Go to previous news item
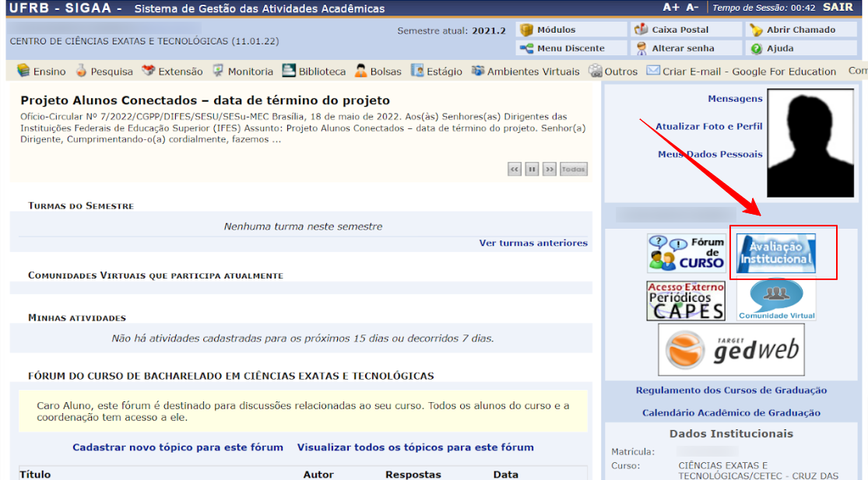 515,169
